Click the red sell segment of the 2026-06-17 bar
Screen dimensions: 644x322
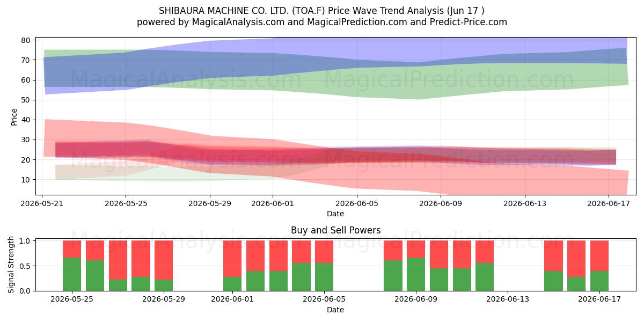pyautogui.click(x=599, y=255)
